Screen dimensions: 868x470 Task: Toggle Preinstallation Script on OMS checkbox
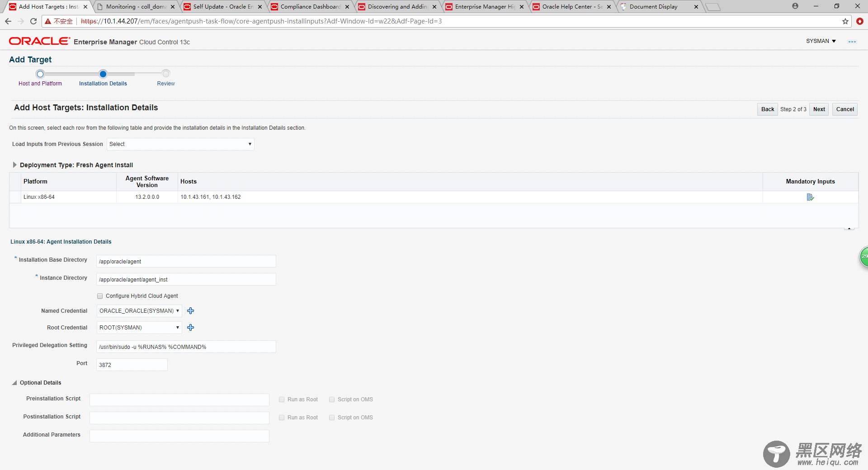(332, 399)
